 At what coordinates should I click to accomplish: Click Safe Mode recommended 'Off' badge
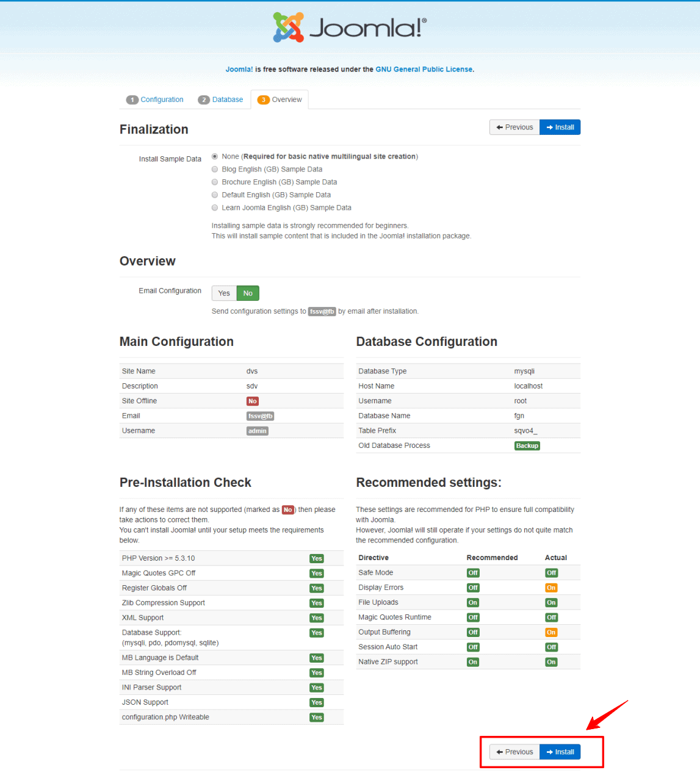click(473, 573)
